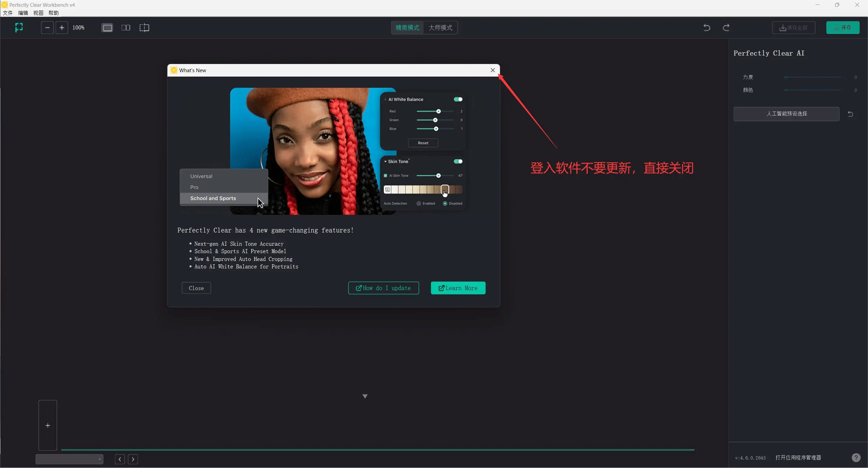Open the 编辑 menu
Image resolution: width=868 pixels, height=468 pixels.
[x=23, y=13]
